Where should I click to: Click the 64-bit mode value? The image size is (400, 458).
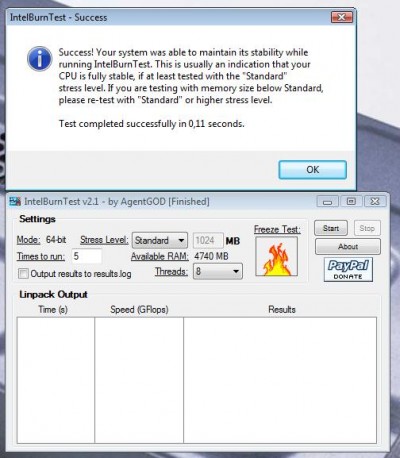[56, 240]
